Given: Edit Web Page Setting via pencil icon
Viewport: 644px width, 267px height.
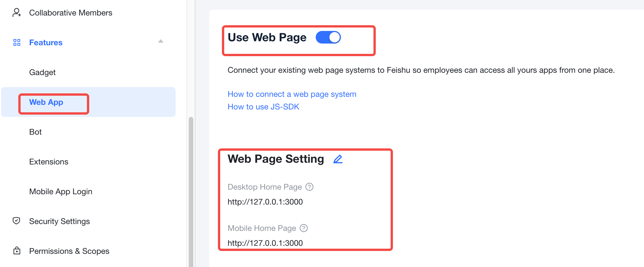Looking at the screenshot, I should pyautogui.click(x=338, y=159).
